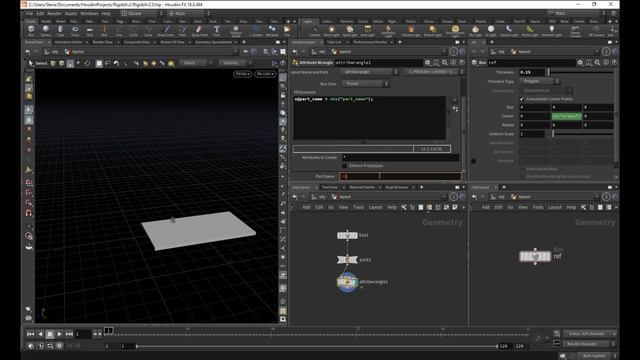Activate the Select tool in viewport
Image resolution: width=640 pixels, height=360 pixels.
pyautogui.click(x=38, y=63)
